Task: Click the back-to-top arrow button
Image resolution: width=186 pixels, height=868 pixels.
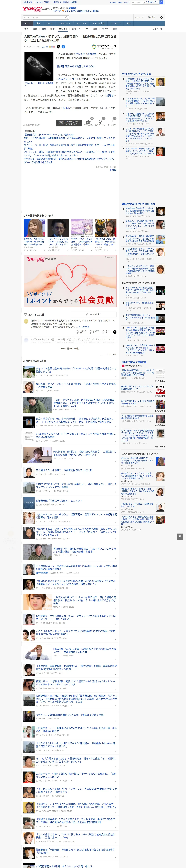Action: (x=180, y=536)
